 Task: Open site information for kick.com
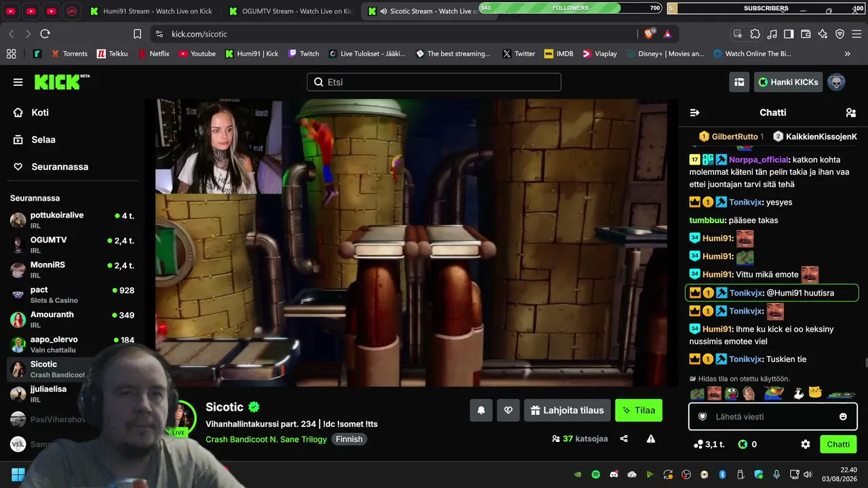click(159, 34)
